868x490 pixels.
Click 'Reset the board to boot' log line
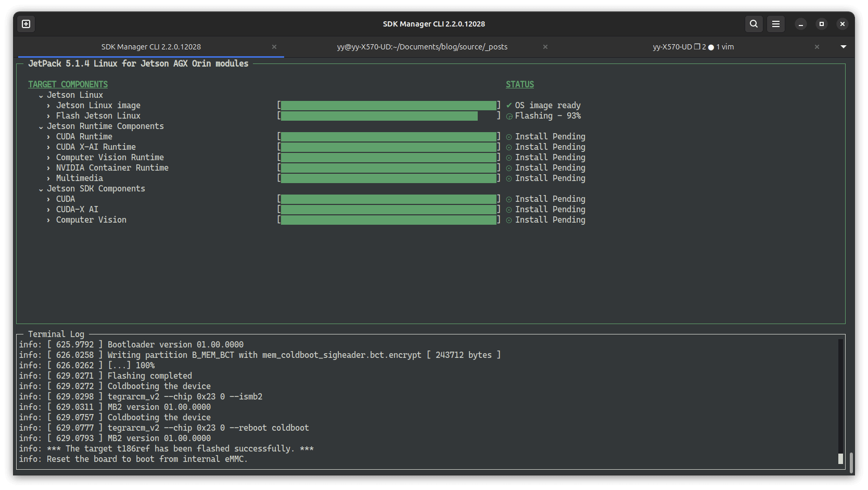pyautogui.click(x=133, y=459)
